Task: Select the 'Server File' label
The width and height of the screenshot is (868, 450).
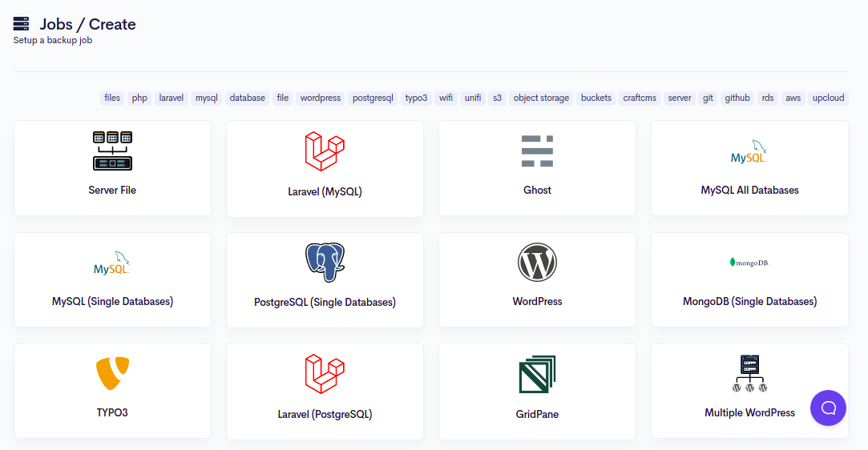Action: point(112,191)
